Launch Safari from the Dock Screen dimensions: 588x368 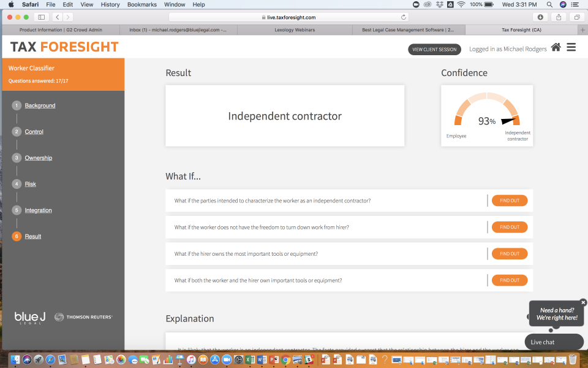50,360
